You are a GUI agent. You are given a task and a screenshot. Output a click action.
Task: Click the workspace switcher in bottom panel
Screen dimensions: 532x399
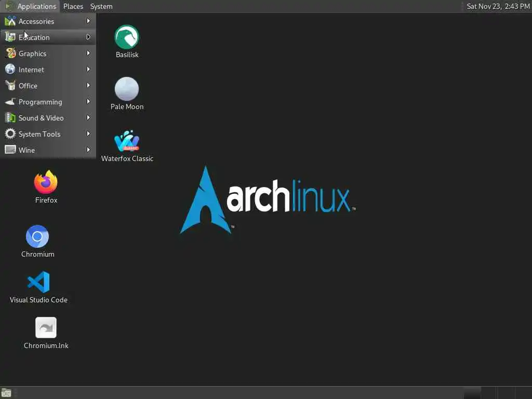pyautogui.click(x=497, y=393)
